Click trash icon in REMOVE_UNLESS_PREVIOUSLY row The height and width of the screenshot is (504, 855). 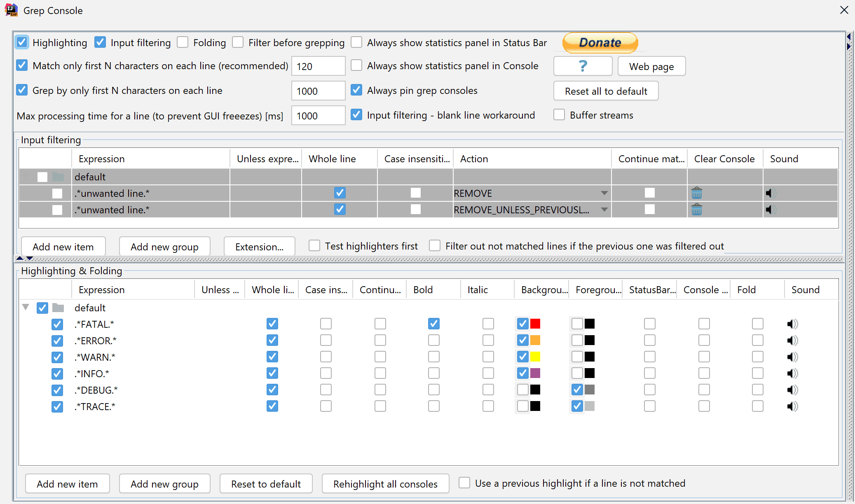(696, 210)
